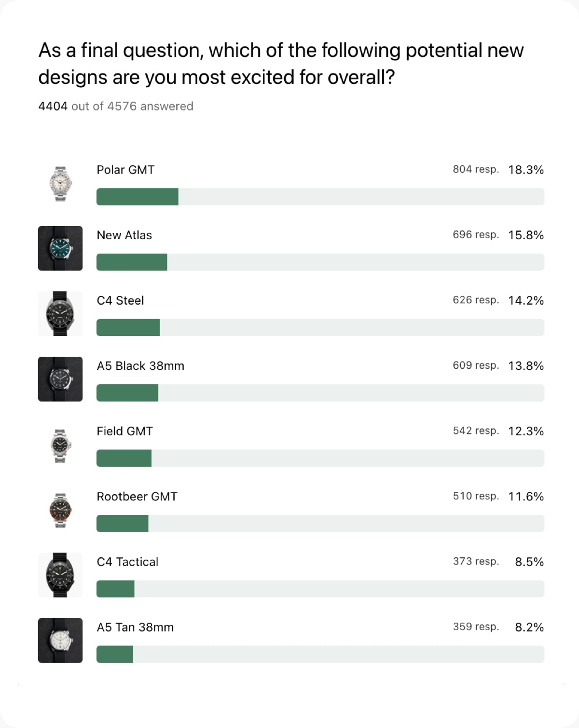Click the Polar GMT watch thumbnail

[x=60, y=183]
